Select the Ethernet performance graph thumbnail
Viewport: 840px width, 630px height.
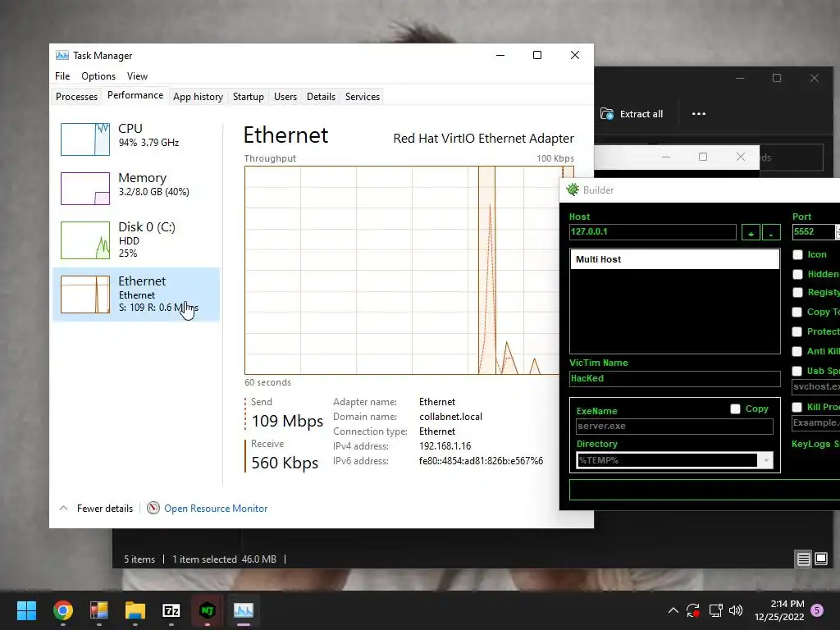(x=85, y=294)
